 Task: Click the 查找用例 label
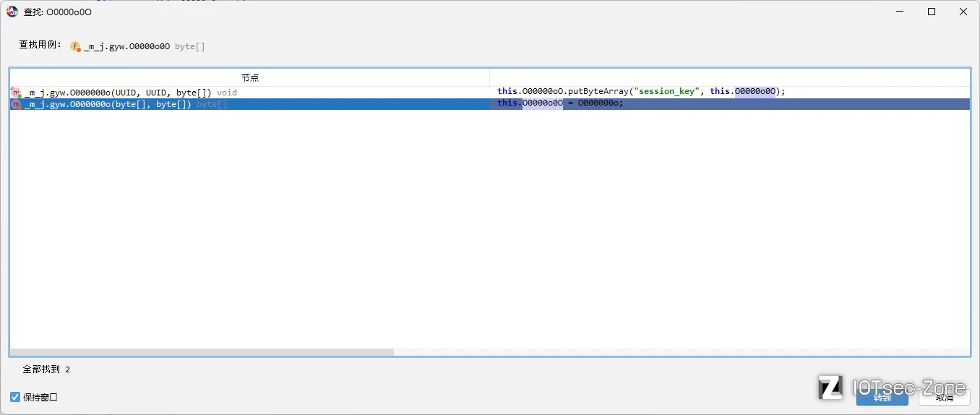coord(40,45)
